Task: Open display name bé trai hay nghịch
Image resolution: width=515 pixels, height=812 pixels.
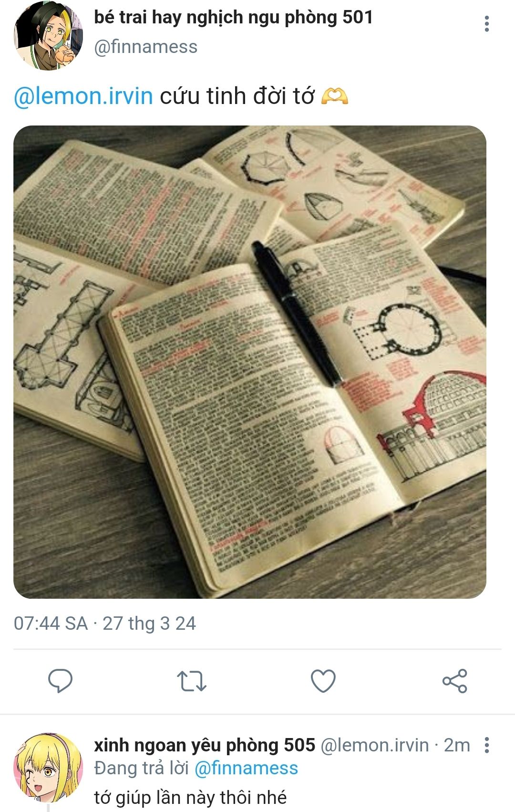Action: point(233,18)
